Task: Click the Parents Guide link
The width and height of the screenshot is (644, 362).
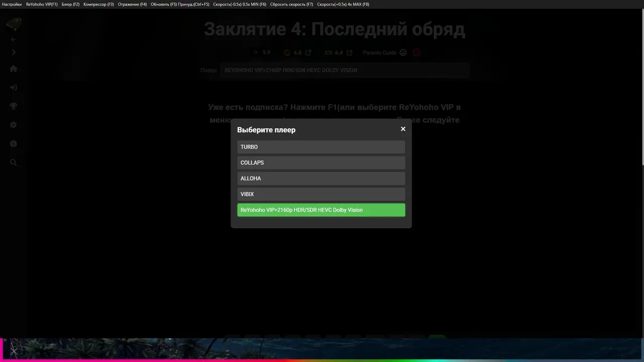Action: pyautogui.click(x=379, y=52)
